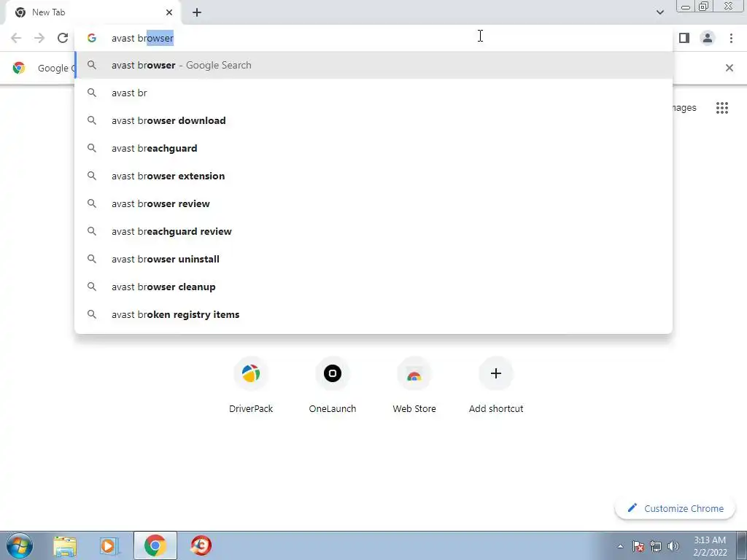Select 'avast broken registry items' suggestion
The width and height of the screenshot is (747, 560).
click(373, 314)
